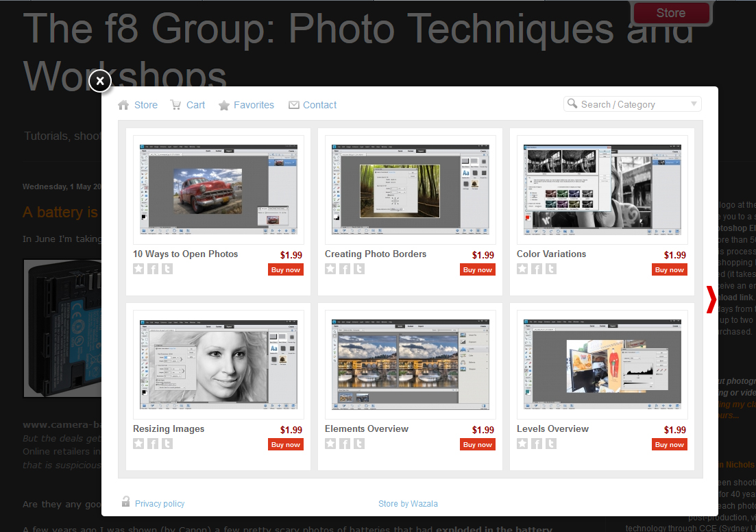Open the Favorites menu link
This screenshot has width=756, height=532.
[254, 105]
